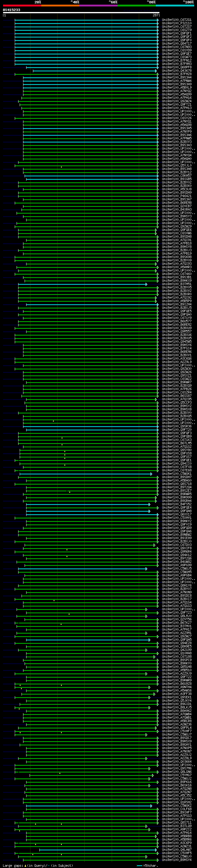Click the red ~20% identity legend segment
Screen dimensions: 197x868
click(22, 6)
